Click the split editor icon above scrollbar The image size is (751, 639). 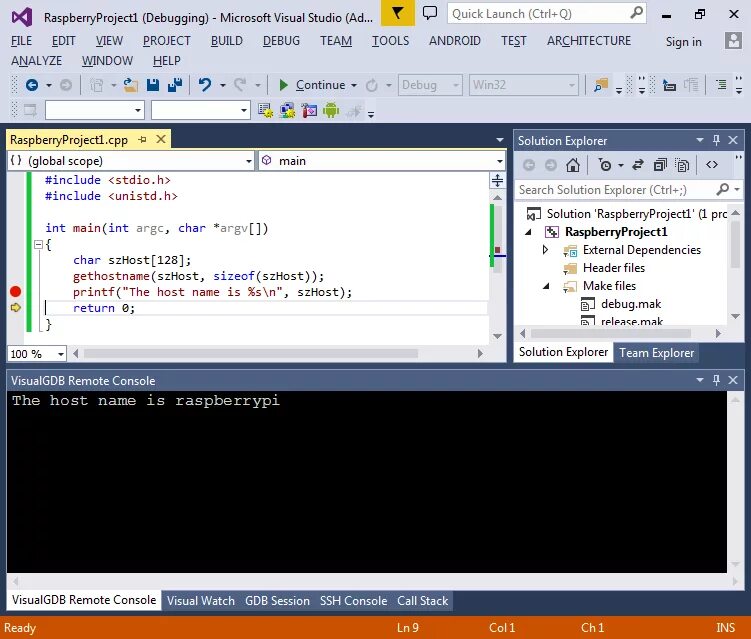click(x=497, y=181)
